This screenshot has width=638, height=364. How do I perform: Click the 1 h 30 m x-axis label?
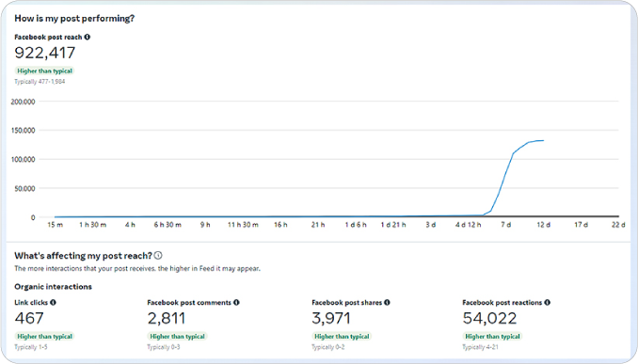pyautogui.click(x=93, y=225)
